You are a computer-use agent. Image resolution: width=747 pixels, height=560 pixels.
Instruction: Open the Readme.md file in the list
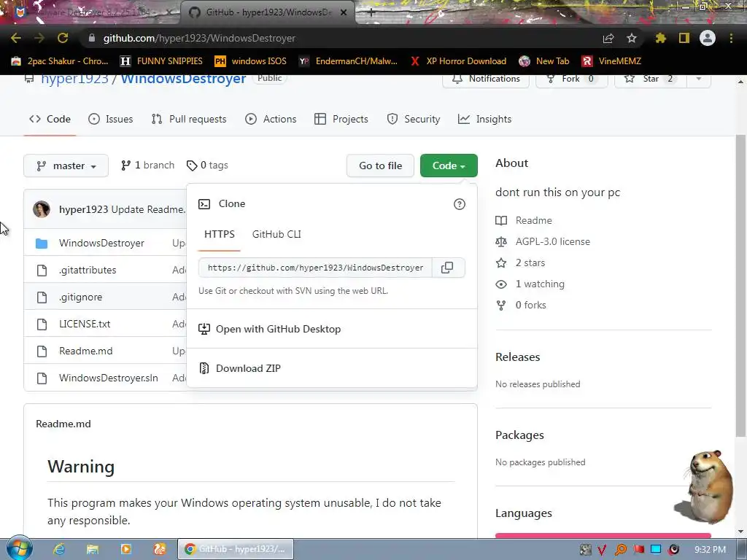(86, 351)
